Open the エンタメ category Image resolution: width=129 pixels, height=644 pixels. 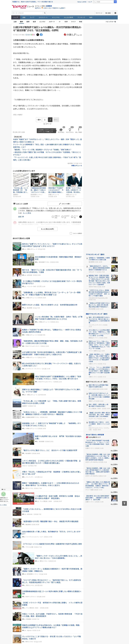click(42, 22)
